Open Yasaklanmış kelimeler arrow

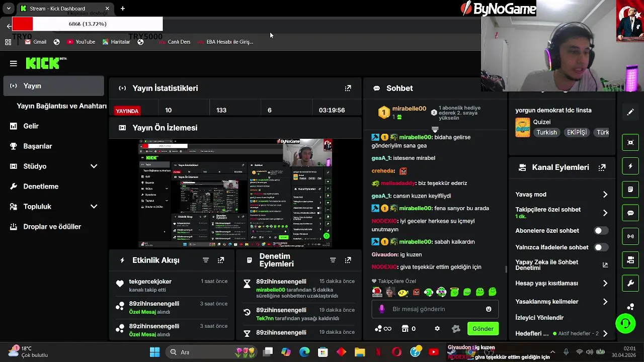605,302
